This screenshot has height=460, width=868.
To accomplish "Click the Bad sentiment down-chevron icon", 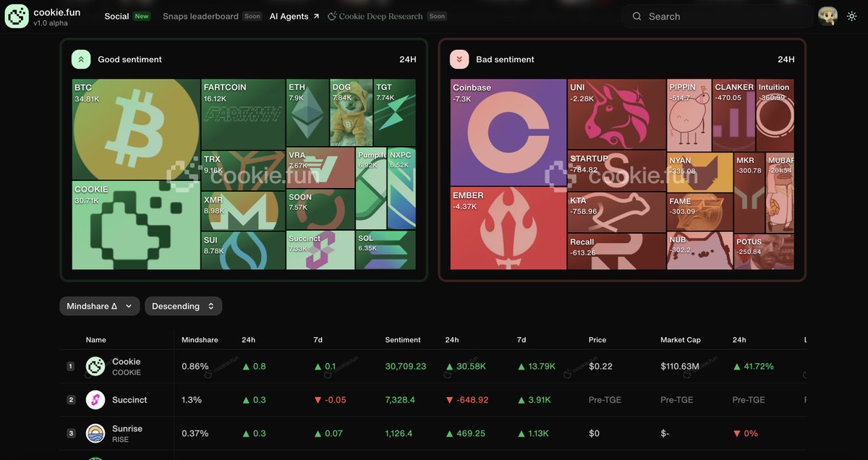I will coord(459,59).
